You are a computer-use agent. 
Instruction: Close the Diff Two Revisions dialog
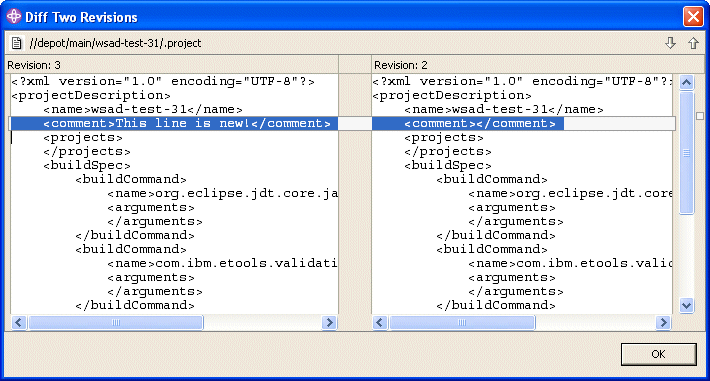[693, 17]
